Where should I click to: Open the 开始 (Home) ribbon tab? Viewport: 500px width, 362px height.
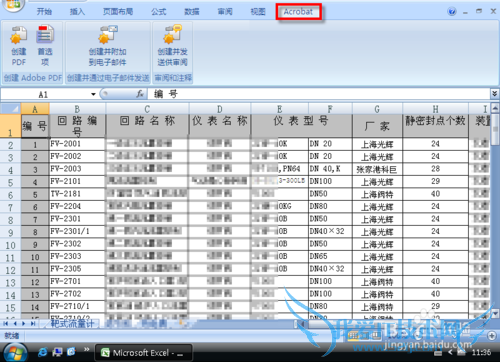pyautogui.click(x=44, y=12)
